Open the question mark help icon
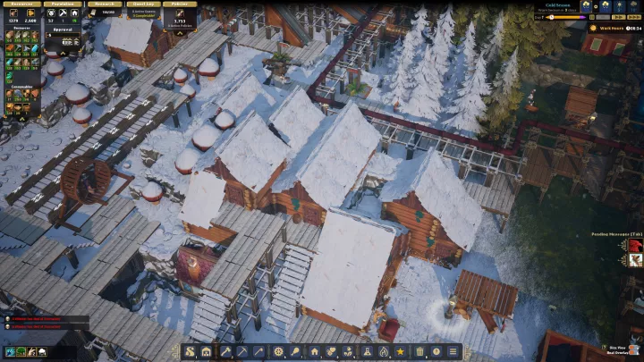 (436, 351)
